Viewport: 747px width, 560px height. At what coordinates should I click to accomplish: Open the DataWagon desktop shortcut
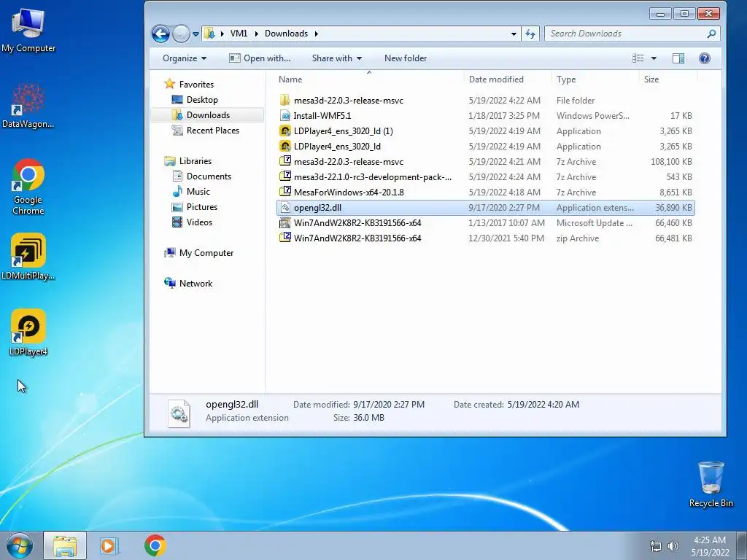pyautogui.click(x=28, y=106)
